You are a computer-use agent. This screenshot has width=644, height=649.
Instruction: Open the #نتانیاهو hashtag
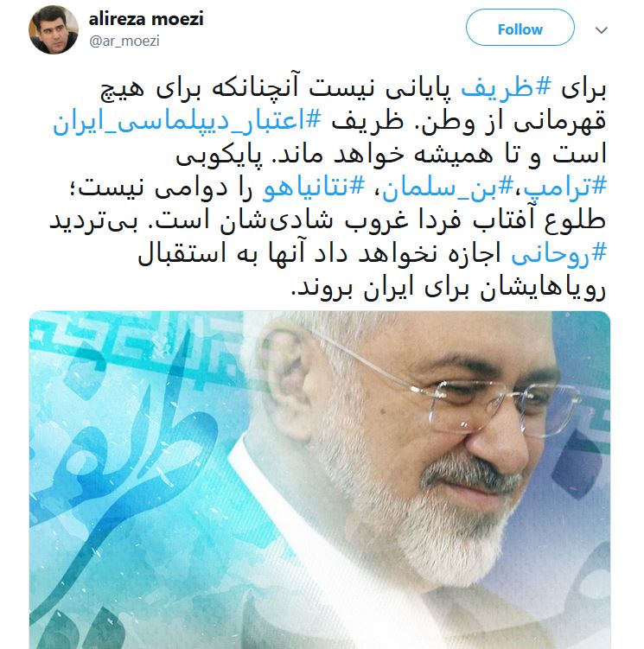(x=314, y=188)
